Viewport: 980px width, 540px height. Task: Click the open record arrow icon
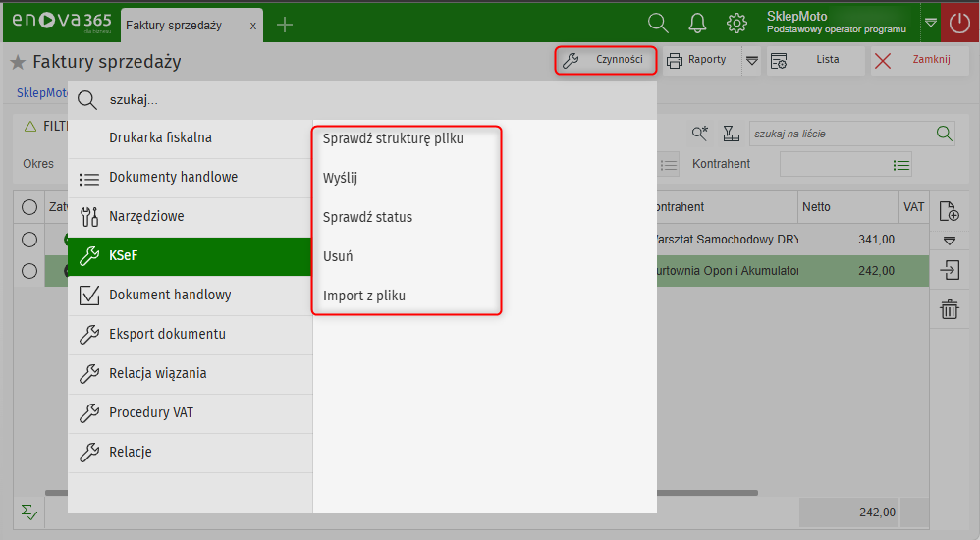click(949, 270)
